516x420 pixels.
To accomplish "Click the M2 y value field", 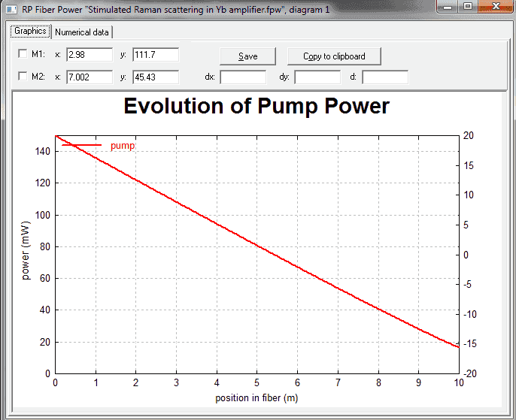I will coord(156,77).
